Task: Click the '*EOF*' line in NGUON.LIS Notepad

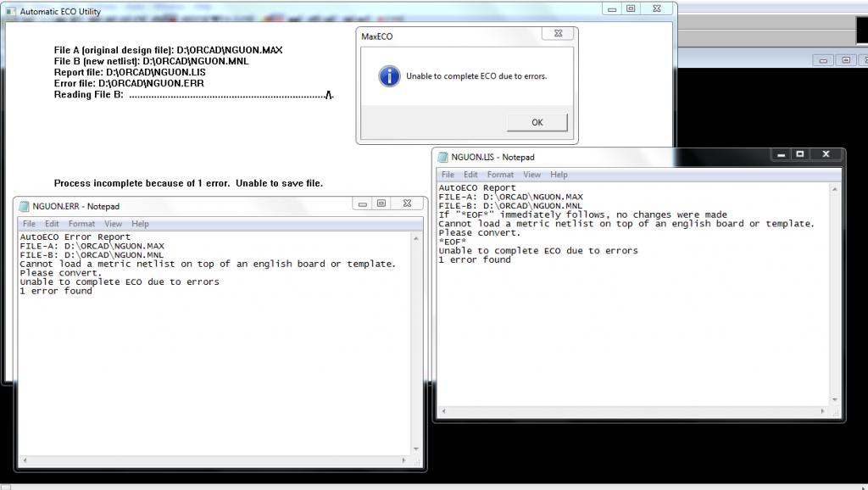Action: click(453, 242)
